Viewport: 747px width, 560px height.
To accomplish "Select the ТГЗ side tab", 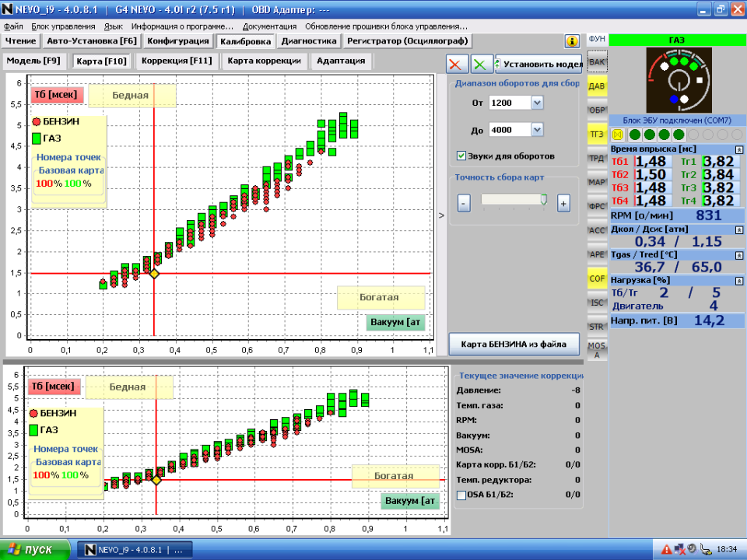I will click(597, 134).
